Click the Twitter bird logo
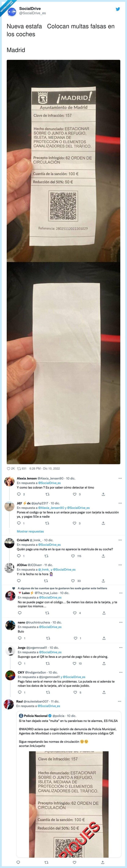This screenshot has height=868, width=127. point(118,9)
